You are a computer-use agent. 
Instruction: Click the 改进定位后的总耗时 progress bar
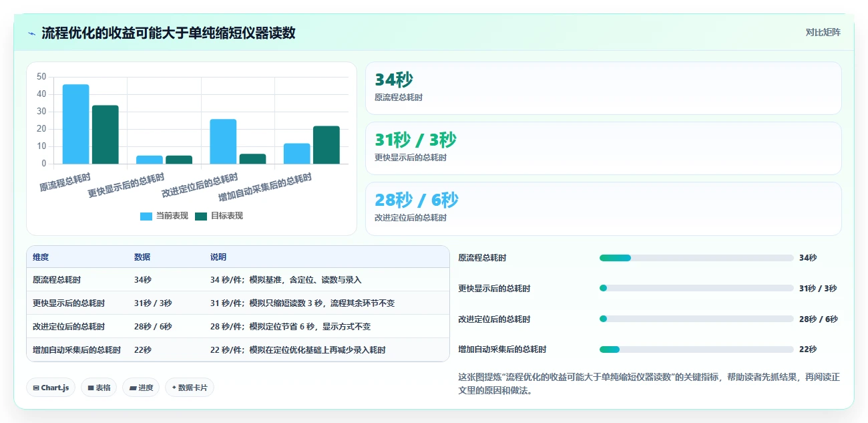tap(696, 319)
